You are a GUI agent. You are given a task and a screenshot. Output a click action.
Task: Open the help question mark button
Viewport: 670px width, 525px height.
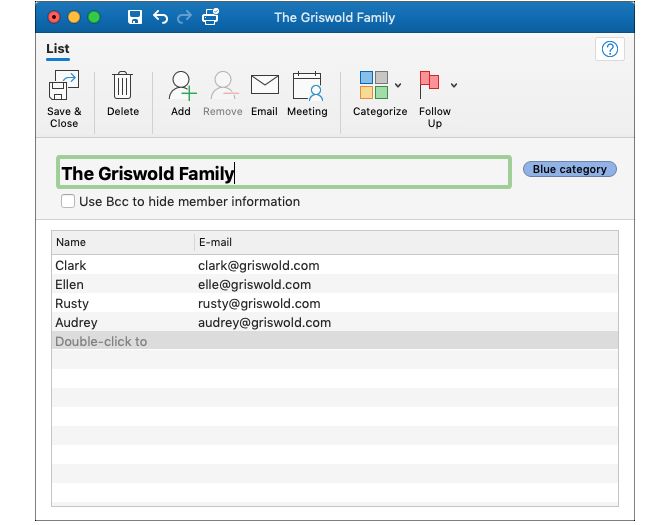tap(609, 50)
